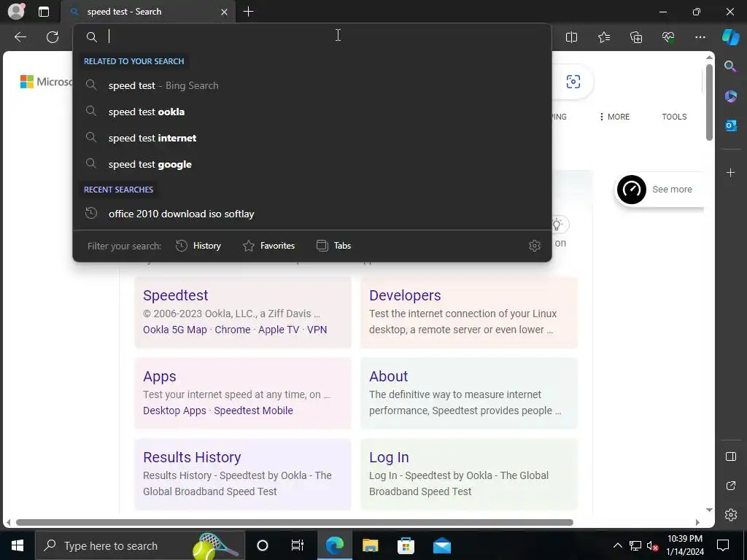The image size is (747, 560).
Task: Open the VPN sublink
Action: [x=317, y=330]
